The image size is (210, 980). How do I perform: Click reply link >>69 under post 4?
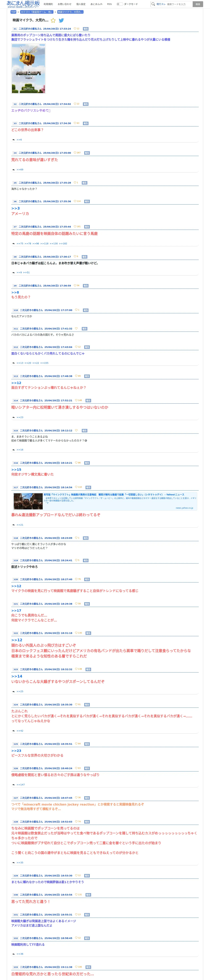click(x=20, y=170)
